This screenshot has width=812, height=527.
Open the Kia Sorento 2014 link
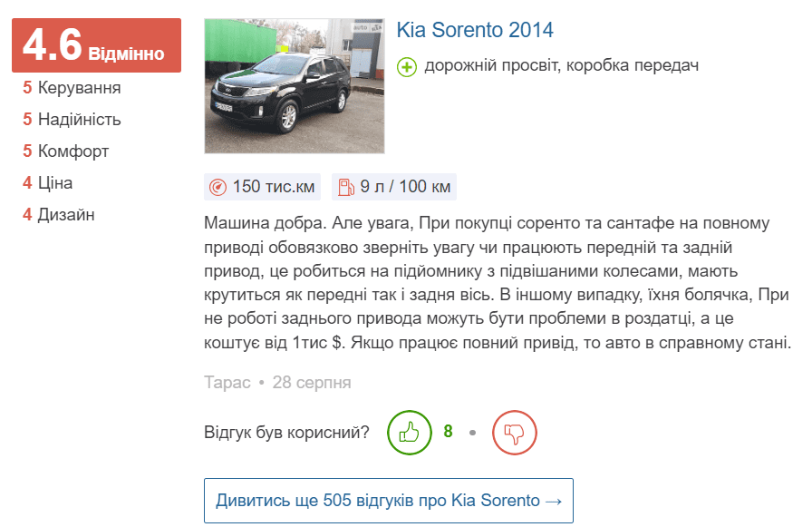pyautogui.click(x=478, y=30)
